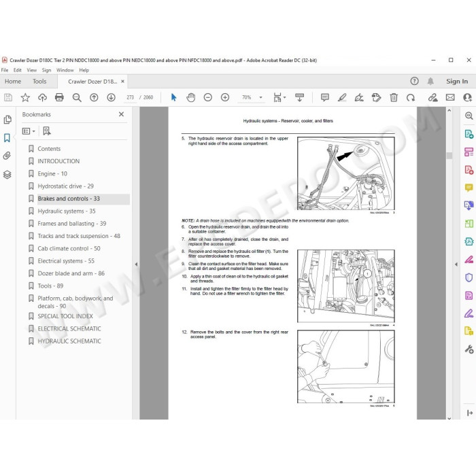Open More Tools wrench icon
Viewport: 476px width, 476px height.
point(469,349)
